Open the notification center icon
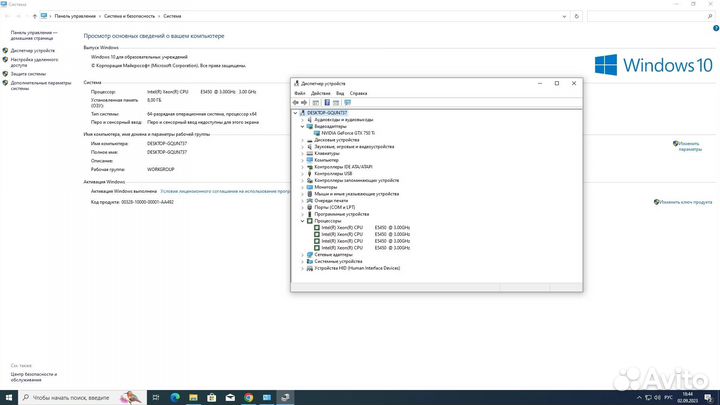The width and height of the screenshot is (720, 405). pos(709,398)
